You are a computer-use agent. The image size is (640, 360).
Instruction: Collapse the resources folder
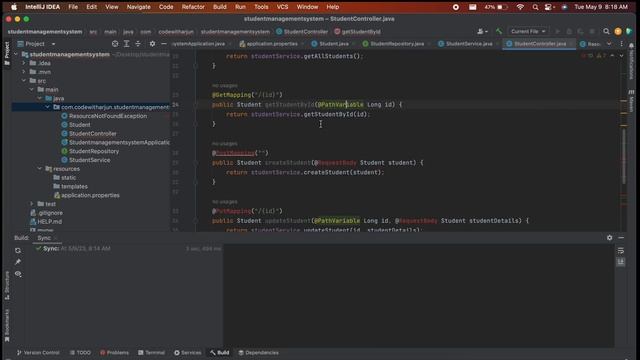(x=40, y=169)
